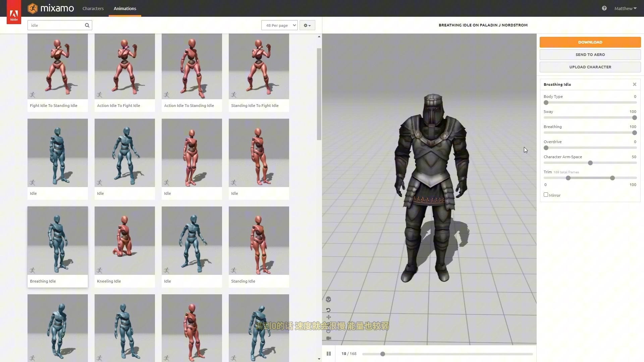
Task: Click the pan move arrows icon
Action: point(328,317)
